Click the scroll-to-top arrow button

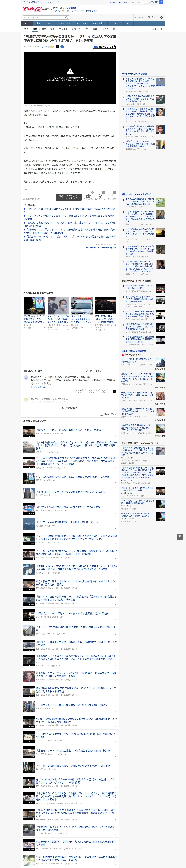pyautogui.click(x=180, y=536)
